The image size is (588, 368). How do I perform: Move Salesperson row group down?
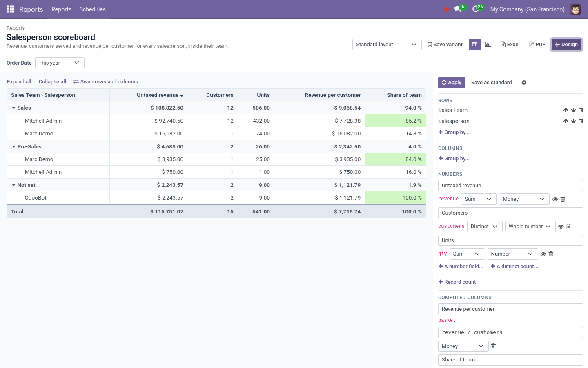[x=573, y=121]
